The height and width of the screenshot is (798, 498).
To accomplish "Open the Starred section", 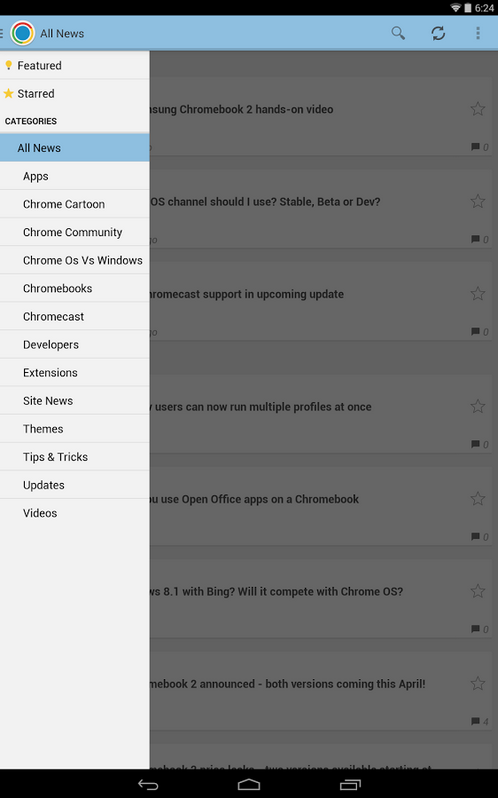I will (75, 93).
